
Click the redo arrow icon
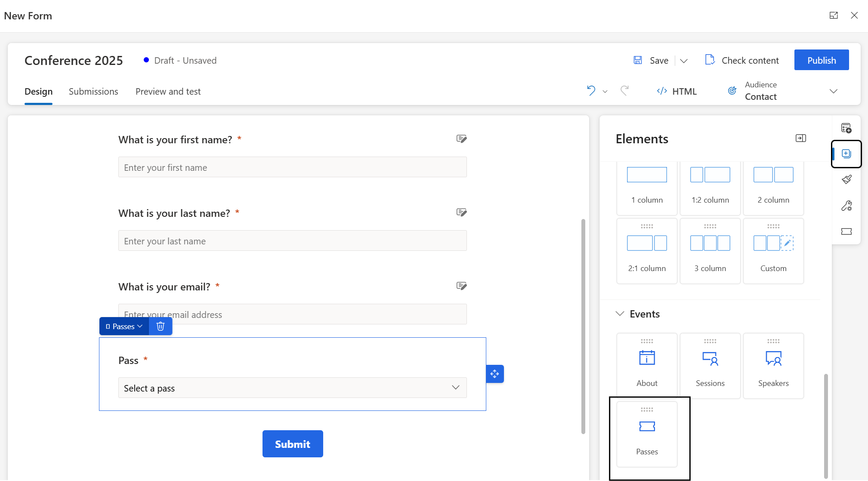(624, 91)
